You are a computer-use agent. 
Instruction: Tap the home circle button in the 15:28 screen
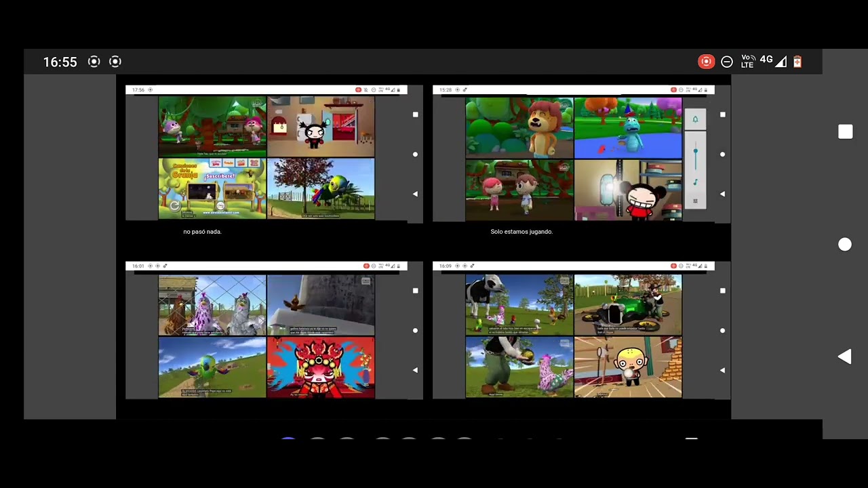click(x=723, y=155)
